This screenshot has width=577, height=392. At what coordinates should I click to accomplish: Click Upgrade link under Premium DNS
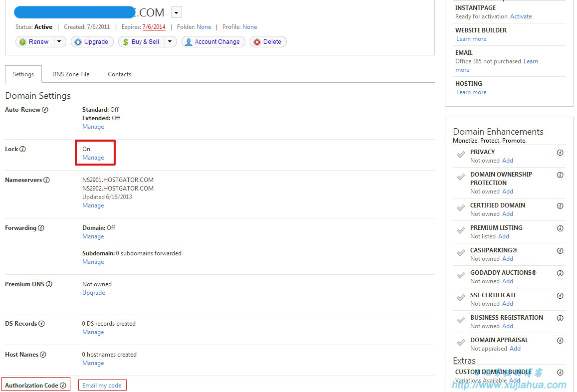click(x=93, y=293)
